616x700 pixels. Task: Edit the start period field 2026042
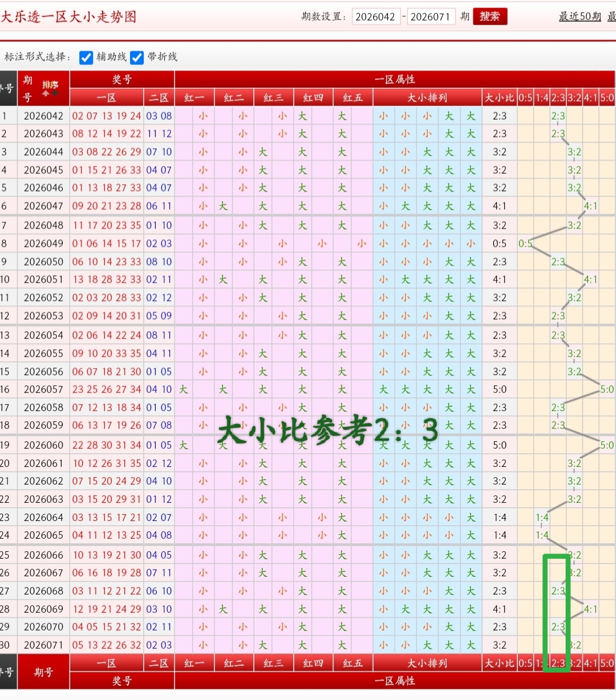point(376,17)
